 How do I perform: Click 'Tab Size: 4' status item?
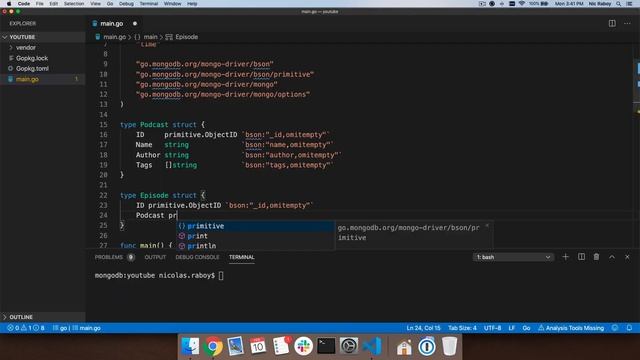(x=462, y=328)
